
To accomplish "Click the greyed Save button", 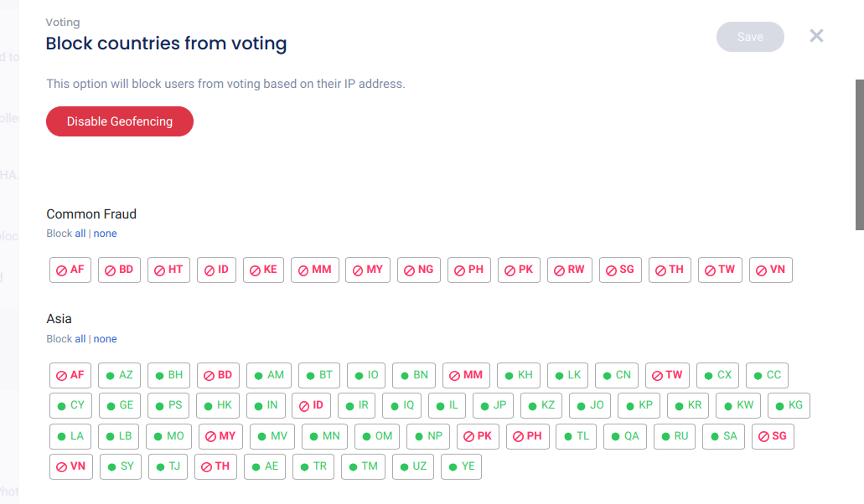I will (750, 37).
